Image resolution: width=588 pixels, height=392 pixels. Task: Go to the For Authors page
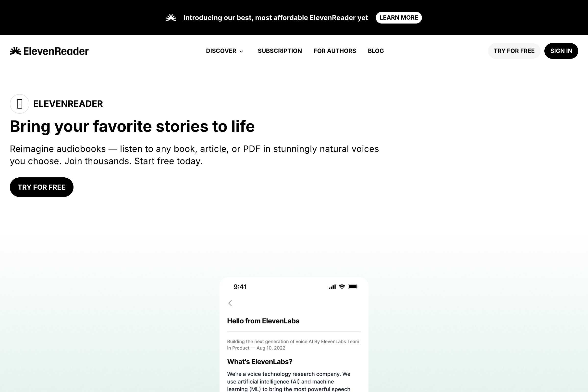click(x=335, y=51)
